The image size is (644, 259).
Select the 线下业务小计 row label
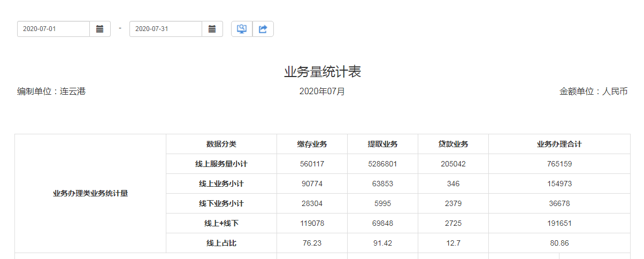221,203
